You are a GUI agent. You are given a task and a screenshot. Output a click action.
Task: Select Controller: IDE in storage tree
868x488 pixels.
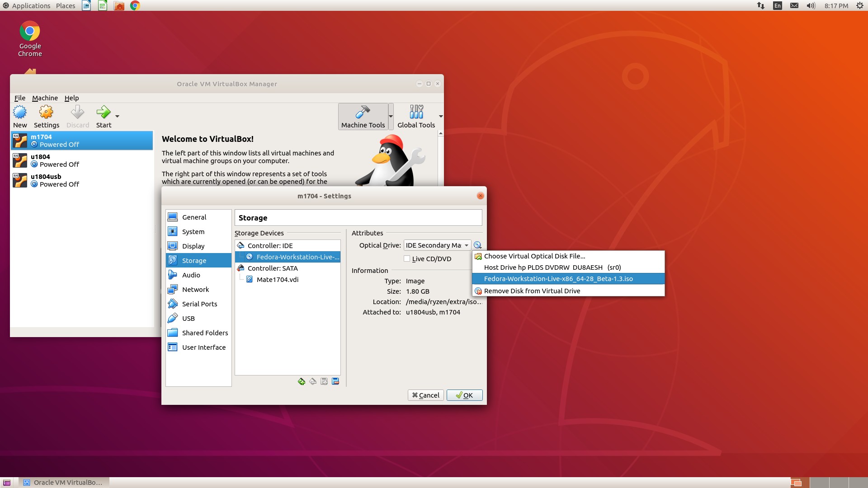click(x=288, y=246)
